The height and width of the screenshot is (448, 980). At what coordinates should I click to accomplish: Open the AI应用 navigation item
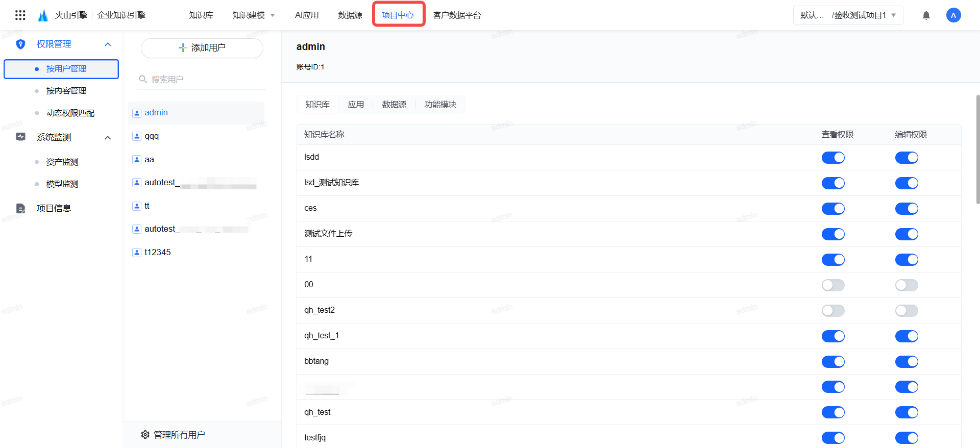point(307,15)
